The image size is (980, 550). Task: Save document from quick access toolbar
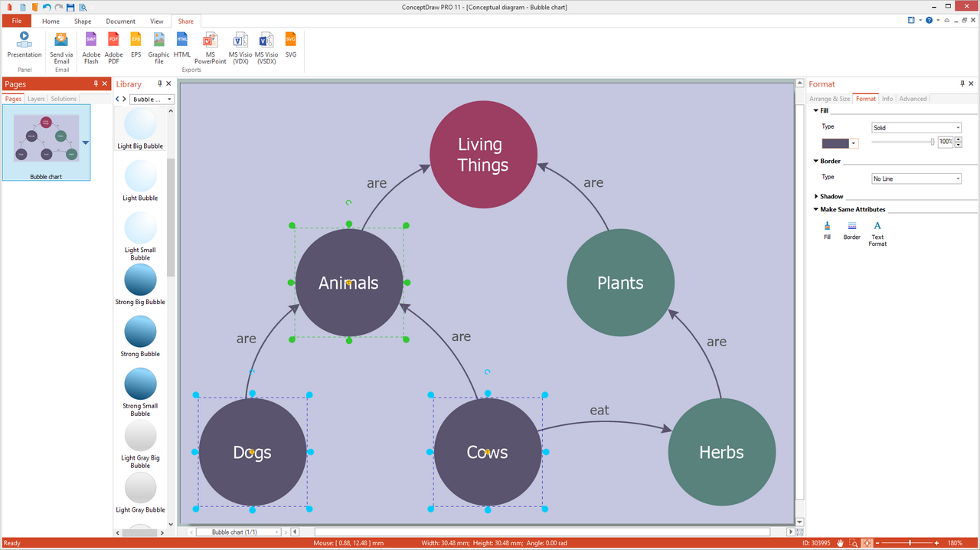click(x=70, y=7)
